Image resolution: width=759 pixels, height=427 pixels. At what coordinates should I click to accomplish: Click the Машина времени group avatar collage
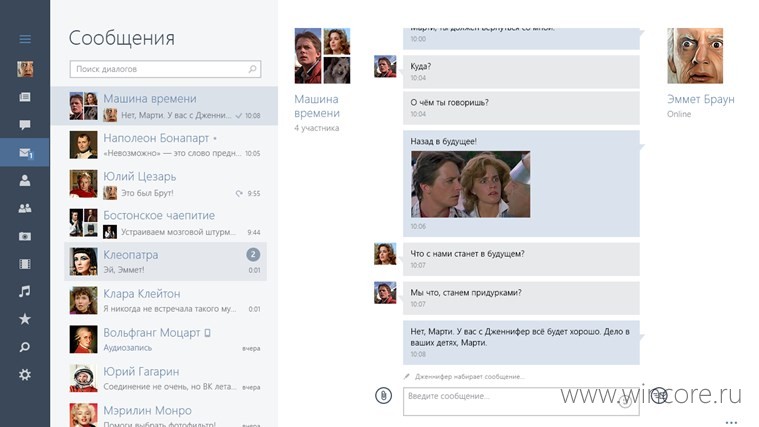(x=322, y=56)
